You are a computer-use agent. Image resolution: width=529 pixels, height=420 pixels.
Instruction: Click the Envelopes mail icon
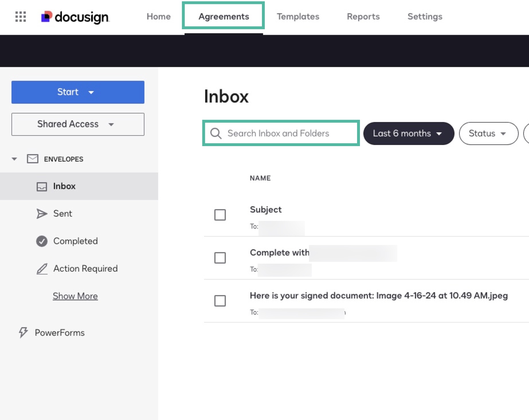[32, 159]
